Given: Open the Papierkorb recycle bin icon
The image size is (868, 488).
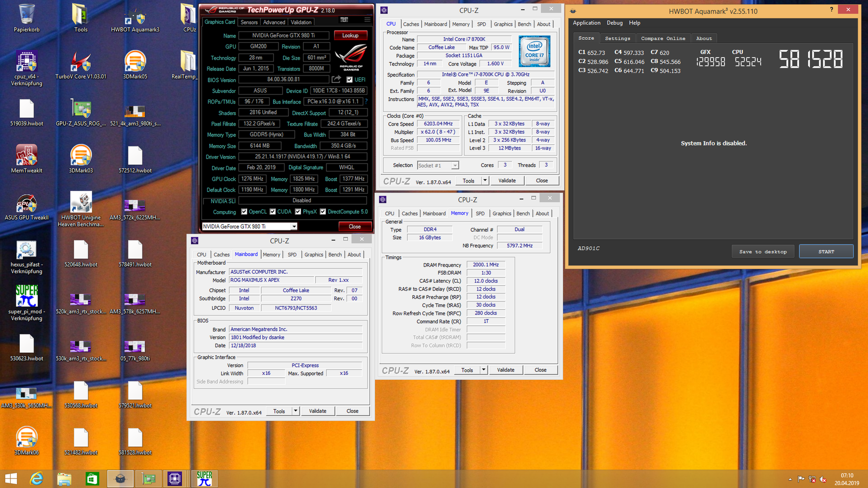Looking at the screenshot, I should (27, 18).
